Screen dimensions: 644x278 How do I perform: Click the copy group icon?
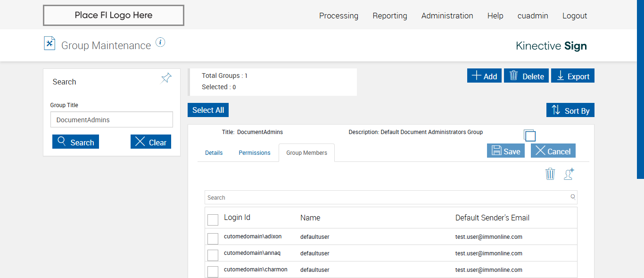[530, 135]
